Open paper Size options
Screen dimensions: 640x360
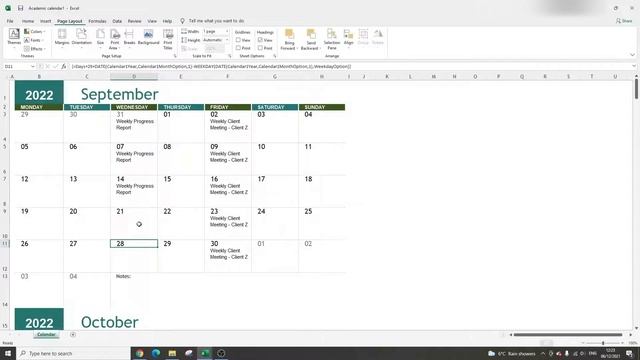coord(100,38)
